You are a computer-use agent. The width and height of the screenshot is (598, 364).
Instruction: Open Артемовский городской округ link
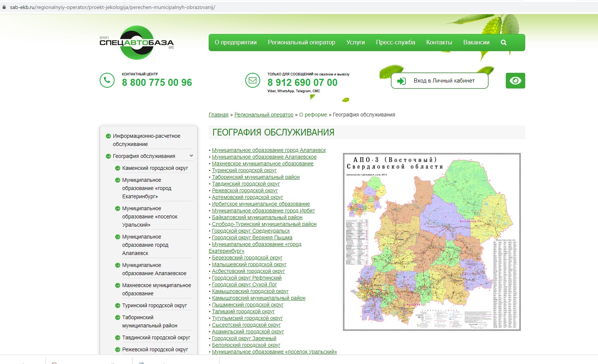coord(247,197)
